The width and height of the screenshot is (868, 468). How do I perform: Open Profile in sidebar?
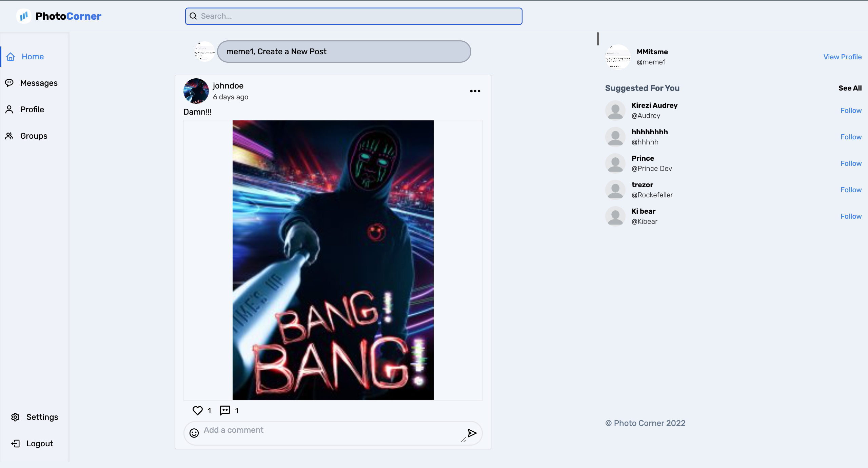[x=32, y=109]
